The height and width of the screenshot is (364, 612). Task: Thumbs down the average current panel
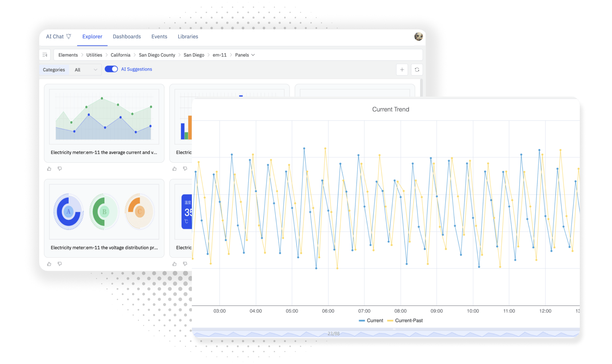pos(60,169)
